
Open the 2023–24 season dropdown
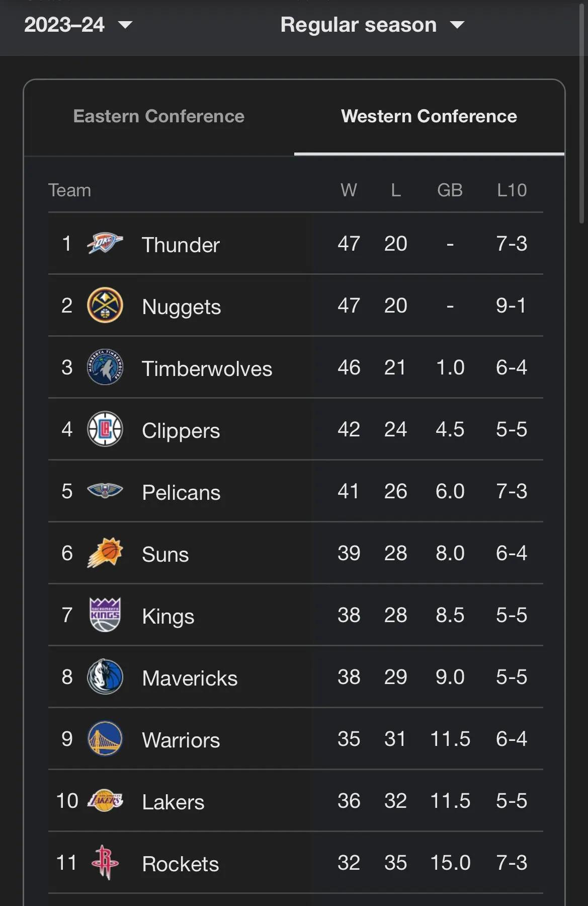[78, 25]
